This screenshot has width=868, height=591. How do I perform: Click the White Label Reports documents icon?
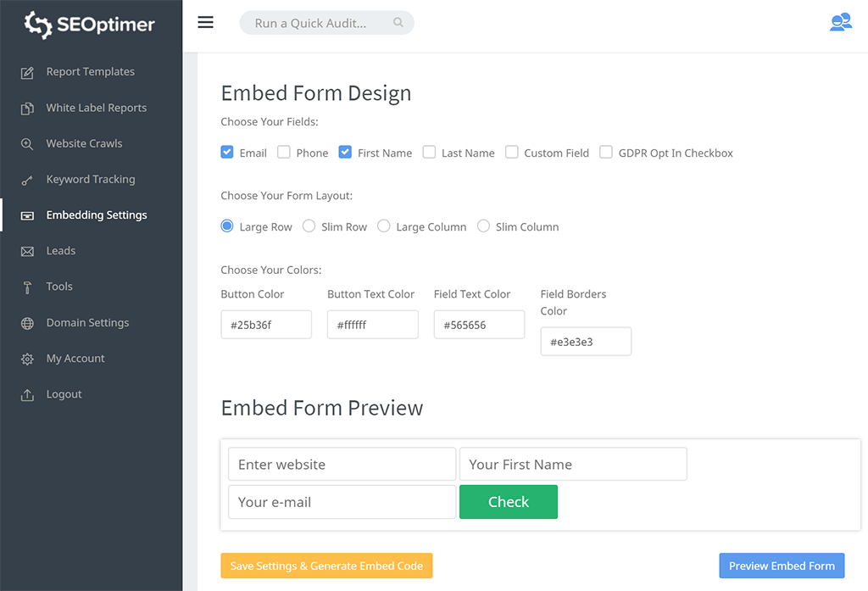pyautogui.click(x=28, y=109)
